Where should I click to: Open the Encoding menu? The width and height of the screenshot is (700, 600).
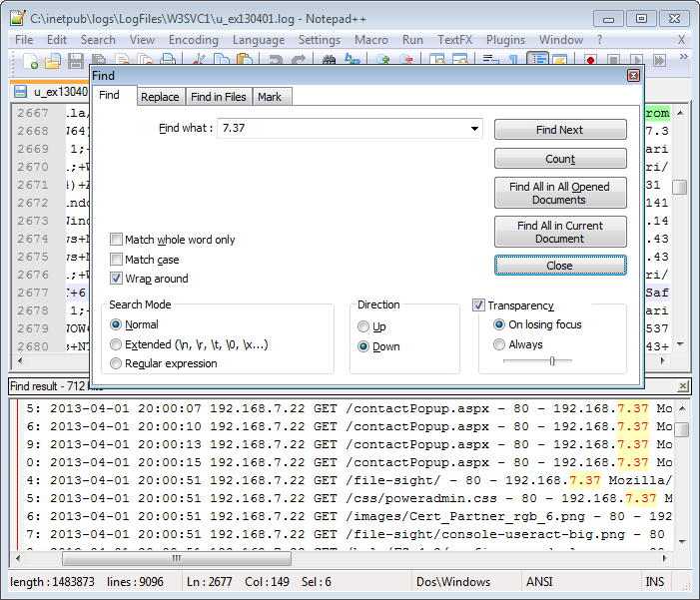(194, 40)
